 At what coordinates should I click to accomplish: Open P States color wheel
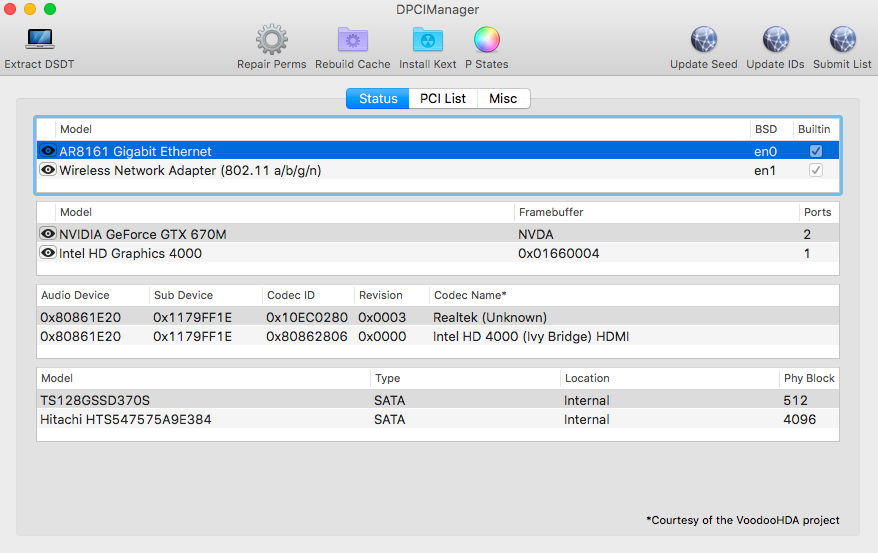click(487, 40)
